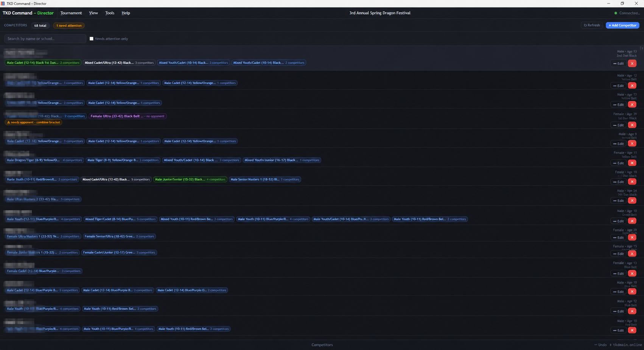
Task: Click the '68 total' count badge
Action: (40, 25)
